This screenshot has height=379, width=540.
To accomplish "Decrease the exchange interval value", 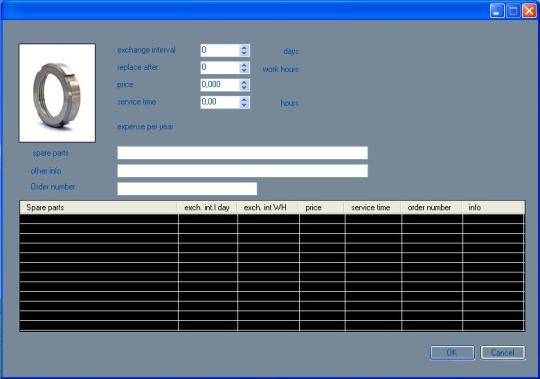I will (x=244, y=53).
